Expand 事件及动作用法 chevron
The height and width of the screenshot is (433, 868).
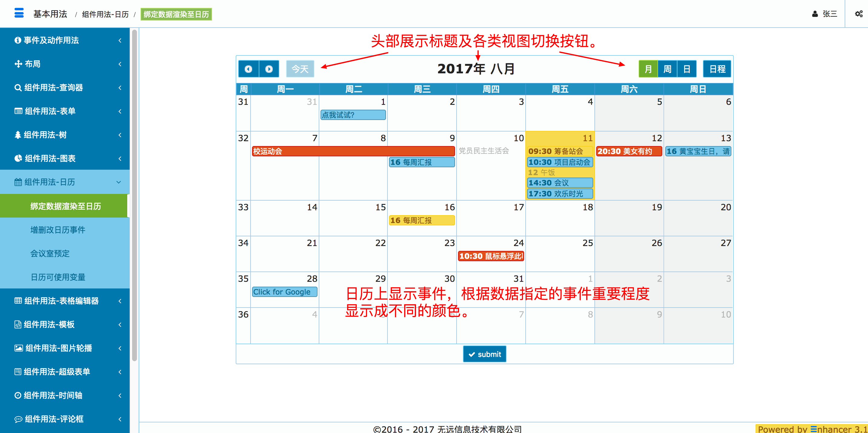(x=120, y=40)
